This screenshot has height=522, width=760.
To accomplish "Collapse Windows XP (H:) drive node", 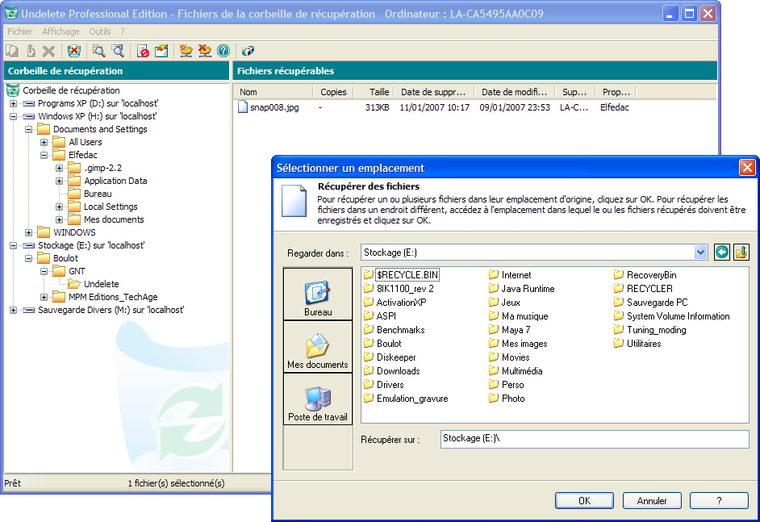I will click(x=13, y=116).
